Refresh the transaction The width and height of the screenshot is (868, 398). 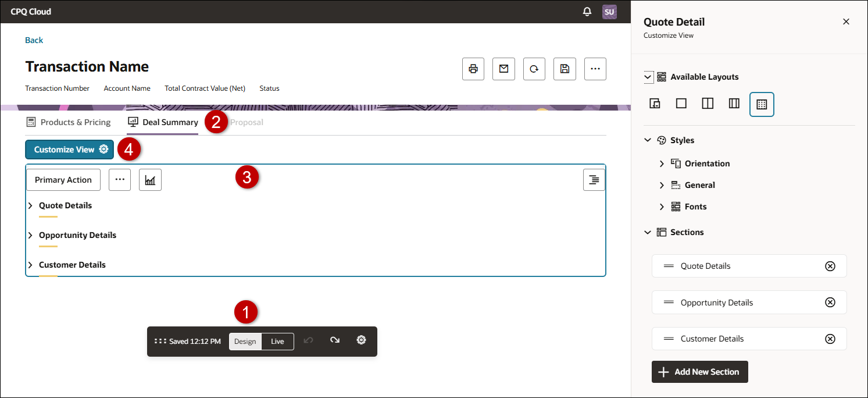[534, 69]
